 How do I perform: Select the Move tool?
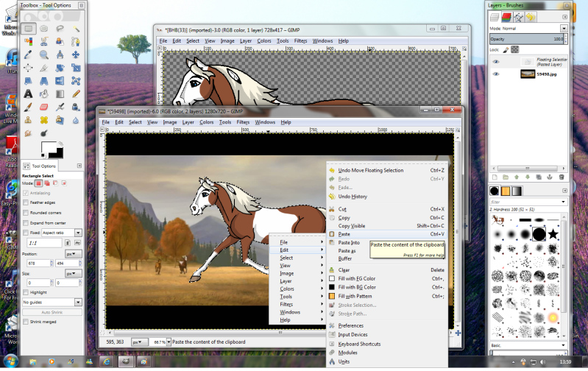click(x=76, y=54)
